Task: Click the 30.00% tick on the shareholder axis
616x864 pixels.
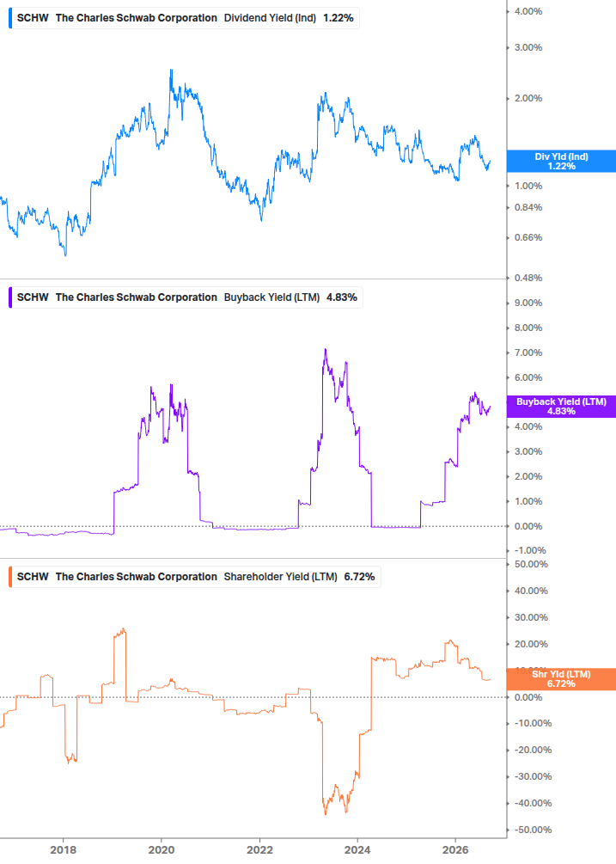Action: (531, 617)
